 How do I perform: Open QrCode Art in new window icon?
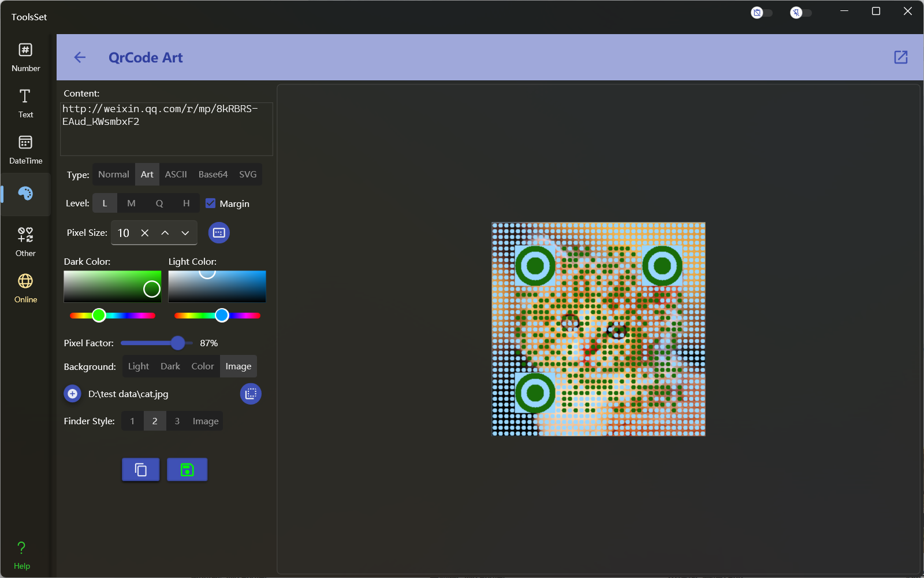tap(901, 57)
